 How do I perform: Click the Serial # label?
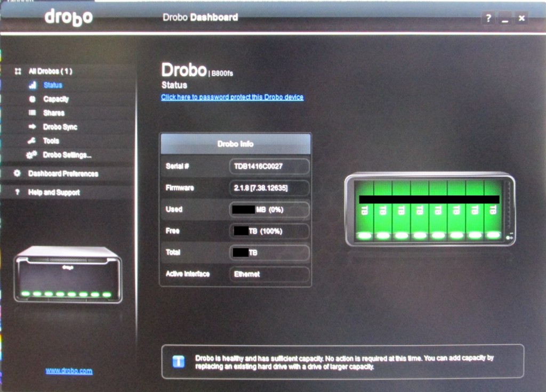177,166
